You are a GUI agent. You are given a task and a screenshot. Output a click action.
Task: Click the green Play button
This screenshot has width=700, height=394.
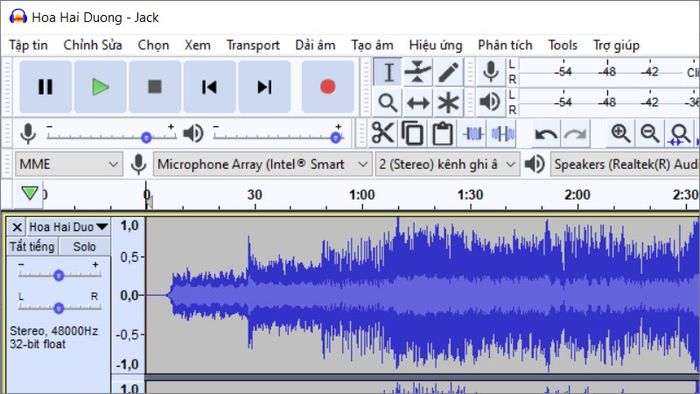(100, 87)
